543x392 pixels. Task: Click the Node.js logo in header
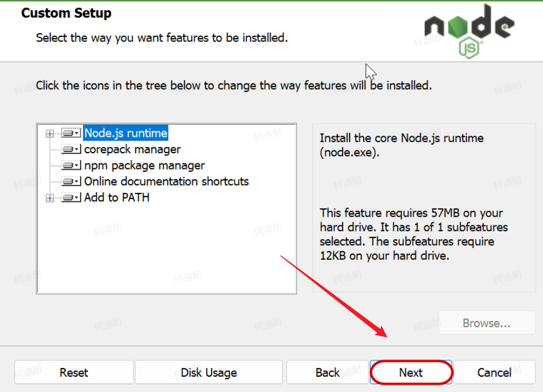click(x=469, y=31)
